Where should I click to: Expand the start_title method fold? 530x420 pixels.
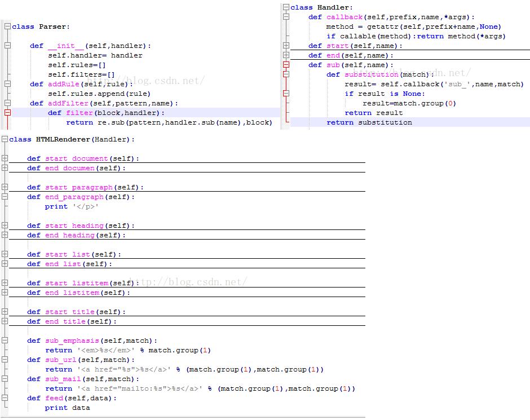5,312
